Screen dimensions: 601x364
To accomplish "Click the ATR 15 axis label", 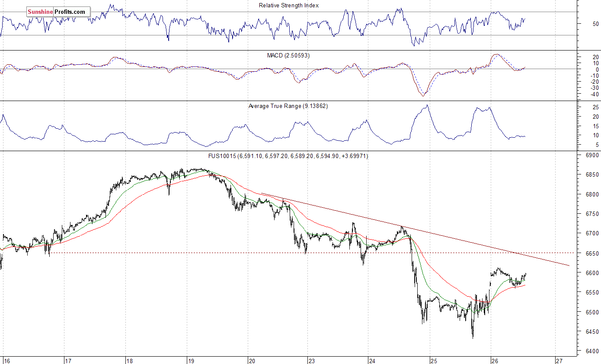I will pos(596,126).
